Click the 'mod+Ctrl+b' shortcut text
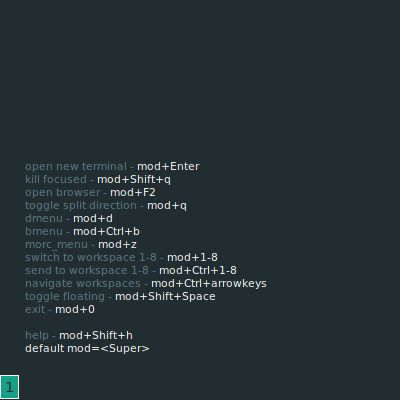The image size is (400, 400). [106, 231]
